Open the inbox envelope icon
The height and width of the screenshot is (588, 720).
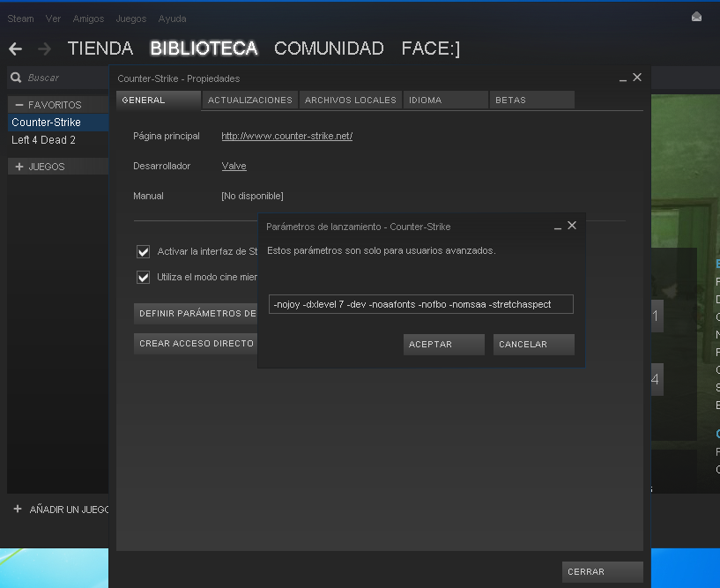696,17
